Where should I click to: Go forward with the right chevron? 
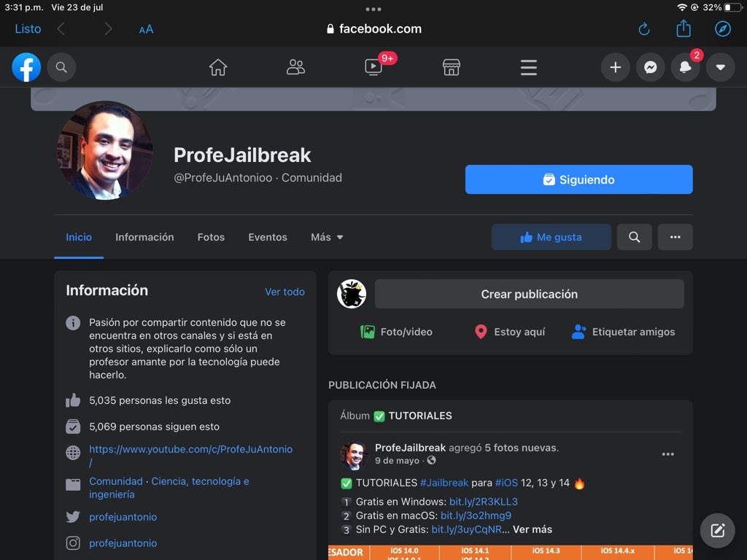pos(108,29)
